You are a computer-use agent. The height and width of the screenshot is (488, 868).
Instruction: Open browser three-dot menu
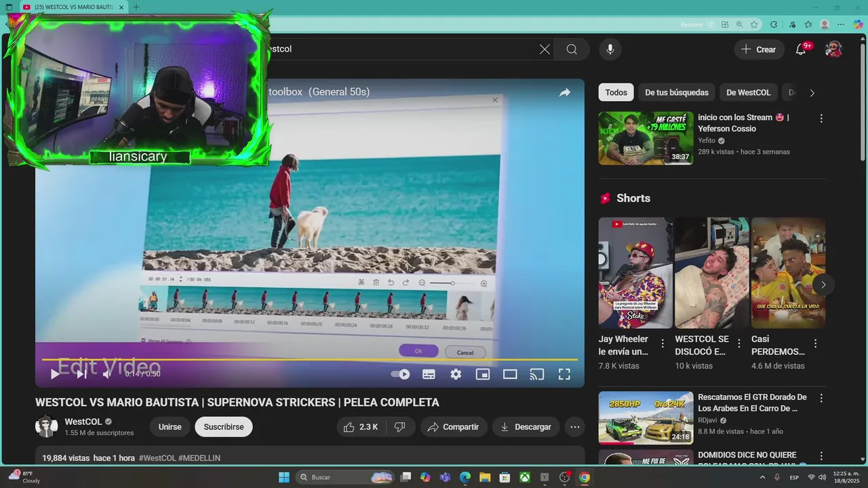pyautogui.click(x=841, y=24)
